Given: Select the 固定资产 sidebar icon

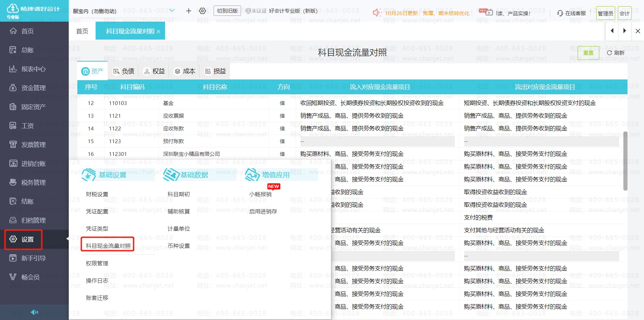Looking at the screenshot, I should (13, 107).
